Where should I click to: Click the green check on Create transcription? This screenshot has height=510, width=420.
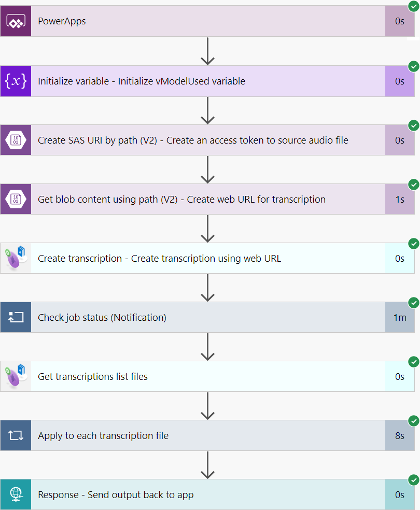click(413, 244)
